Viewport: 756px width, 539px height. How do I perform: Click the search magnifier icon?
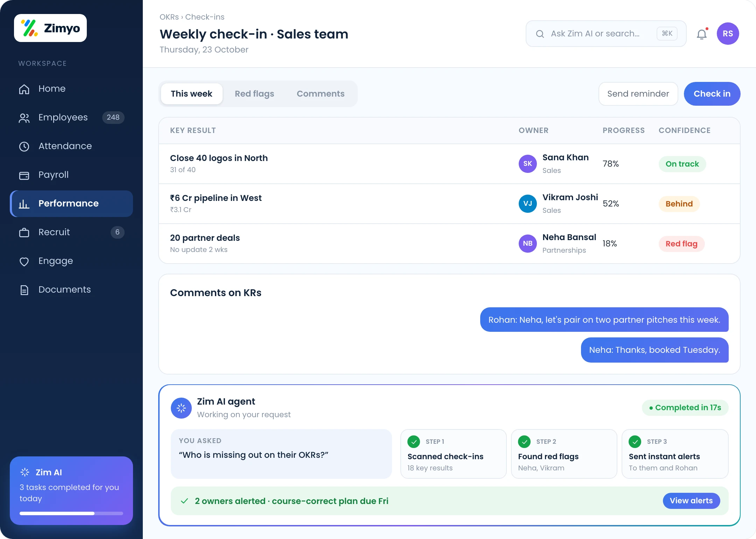(x=540, y=34)
